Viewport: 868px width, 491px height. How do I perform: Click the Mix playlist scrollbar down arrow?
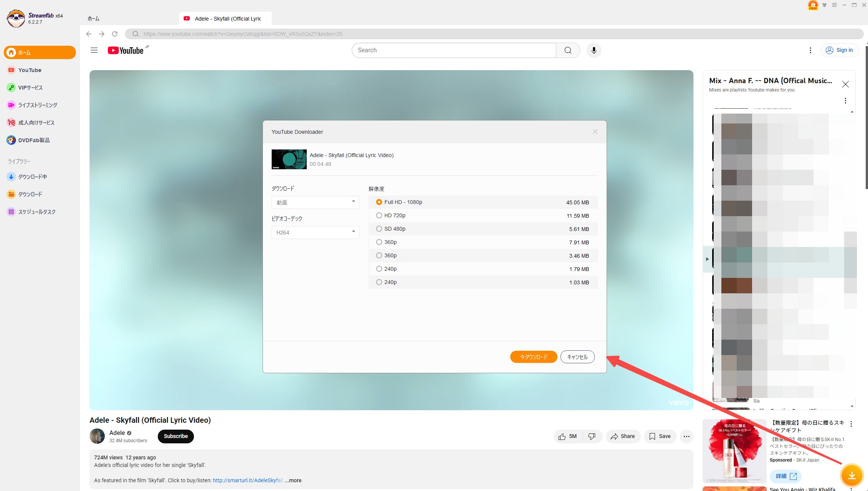coord(852,406)
